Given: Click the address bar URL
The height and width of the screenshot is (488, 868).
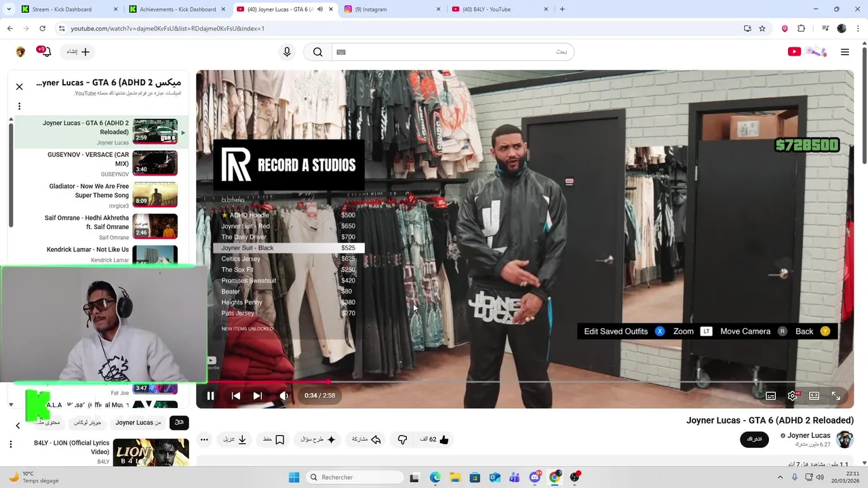Looking at the screenshot, I should tap(167, 28).
